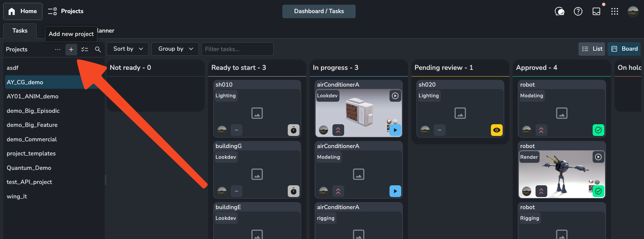Select the demo_Big_Episodic project
This screenshot has height=239, width=644.
[x=54, y=111]
